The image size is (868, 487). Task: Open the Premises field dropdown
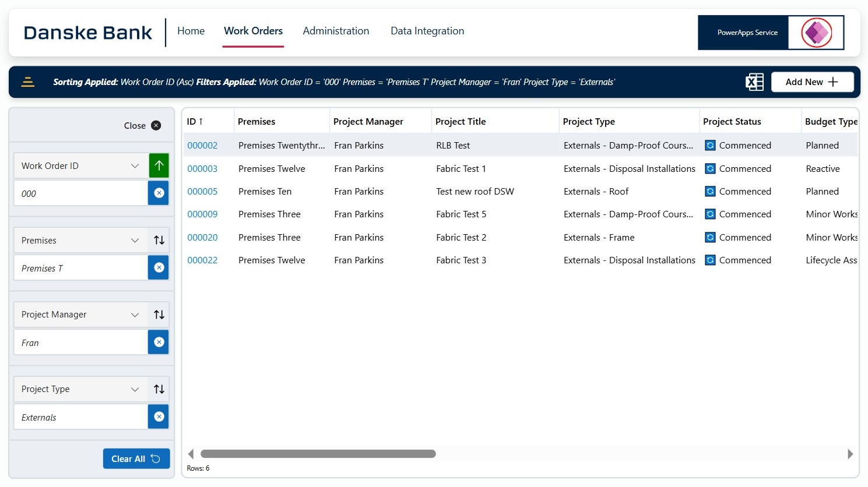(x=135, y=239)
